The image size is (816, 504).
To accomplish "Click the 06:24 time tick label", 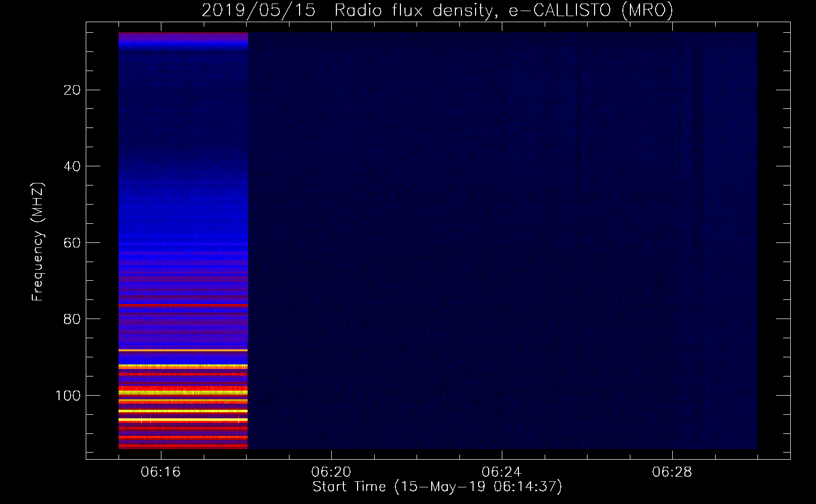I will tap(502, 472).
